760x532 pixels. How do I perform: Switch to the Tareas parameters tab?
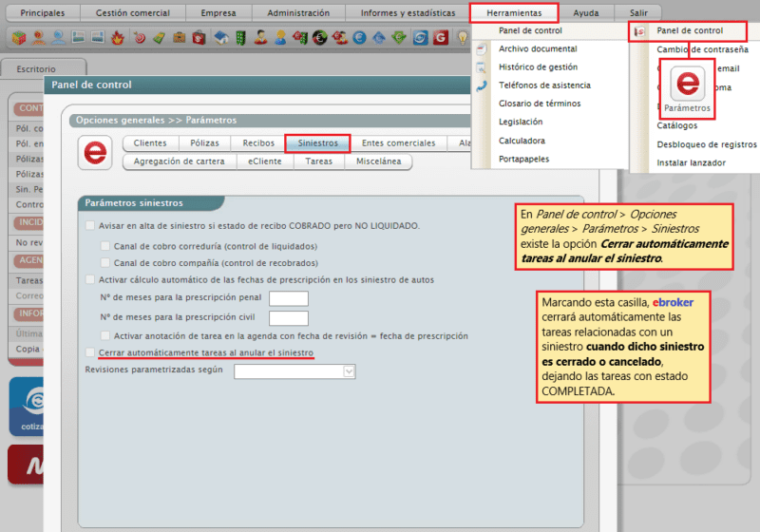319,161
